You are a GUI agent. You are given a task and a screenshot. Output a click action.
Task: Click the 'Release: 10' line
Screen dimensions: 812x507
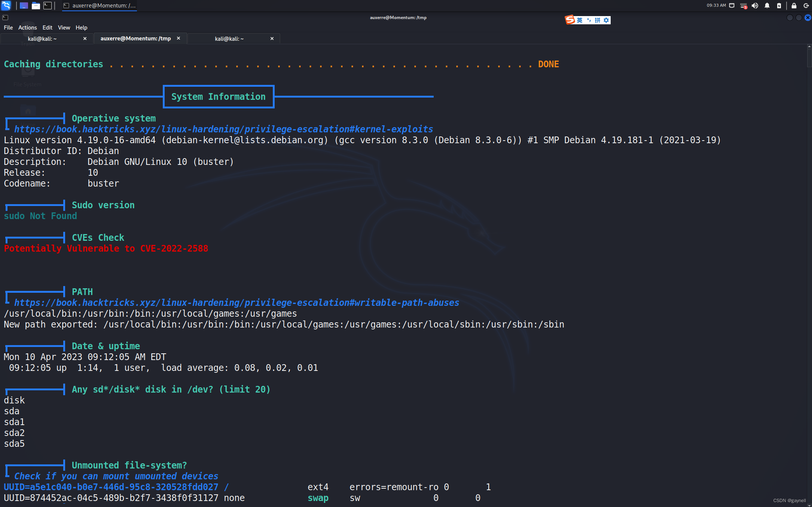click(51, 173)
